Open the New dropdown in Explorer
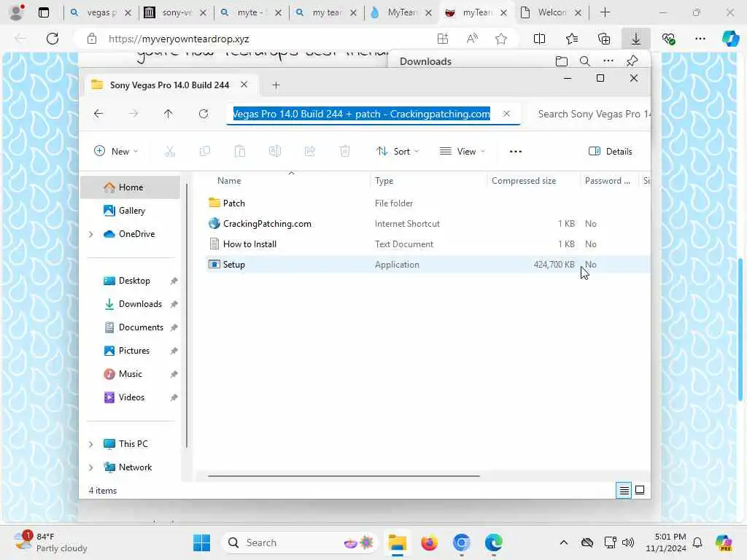This screenshot has height=560, width=747. point(116,152)
